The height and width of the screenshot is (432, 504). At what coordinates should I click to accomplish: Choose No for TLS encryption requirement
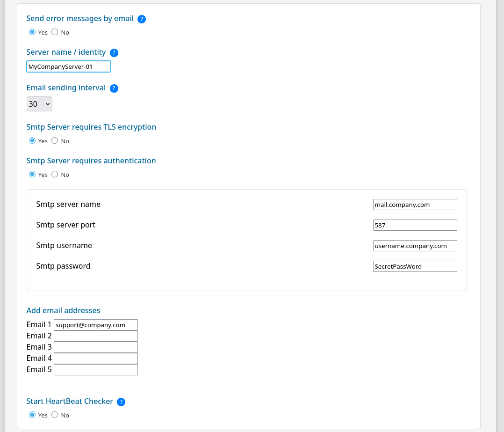(x=55, y=140)
